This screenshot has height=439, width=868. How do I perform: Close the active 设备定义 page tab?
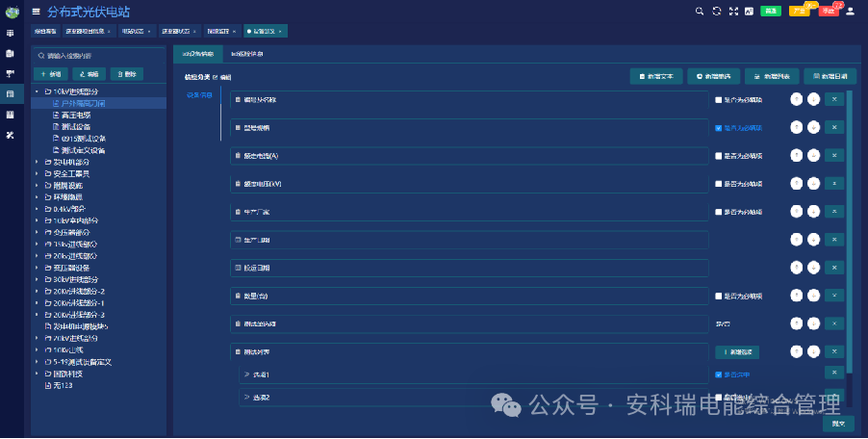tap(281, 31)
